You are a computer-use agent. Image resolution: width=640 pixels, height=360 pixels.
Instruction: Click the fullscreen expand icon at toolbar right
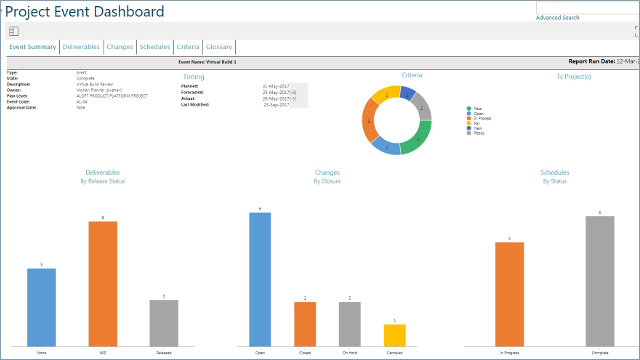coord(637,31)
